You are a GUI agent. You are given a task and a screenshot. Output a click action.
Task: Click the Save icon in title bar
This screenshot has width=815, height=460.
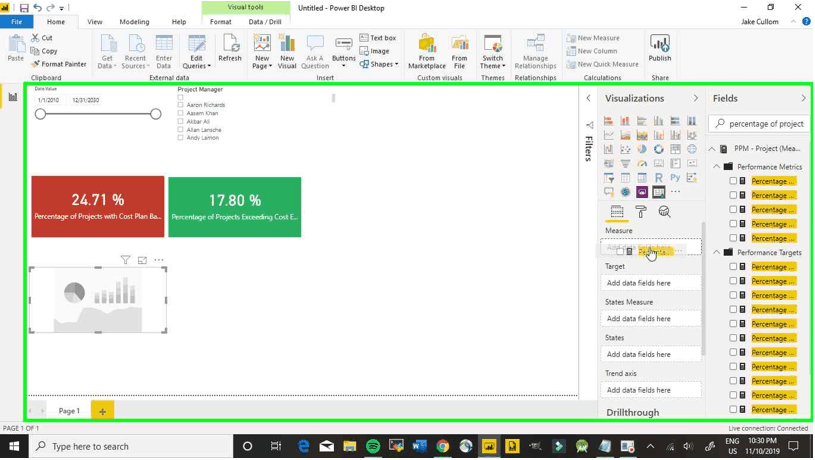24,8
